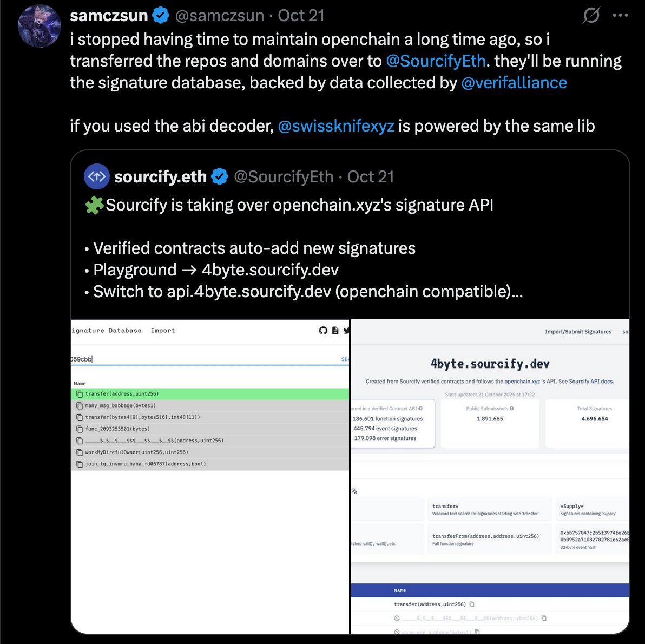Click Import/Submit Signatures on 4byte.sourcify.dev
Screen dimensions: 645x644
coord(578,331)
